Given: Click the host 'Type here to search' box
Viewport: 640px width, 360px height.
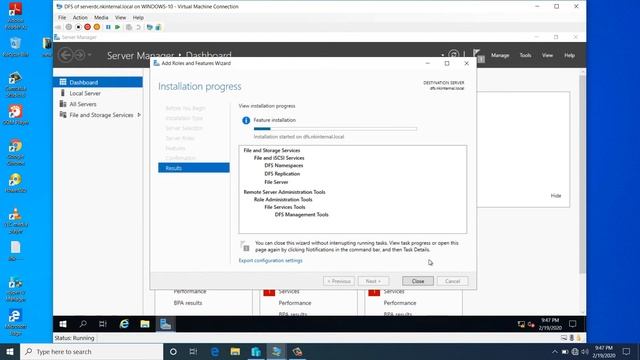Looking at the screenshot, I should (x=91, y=351).
